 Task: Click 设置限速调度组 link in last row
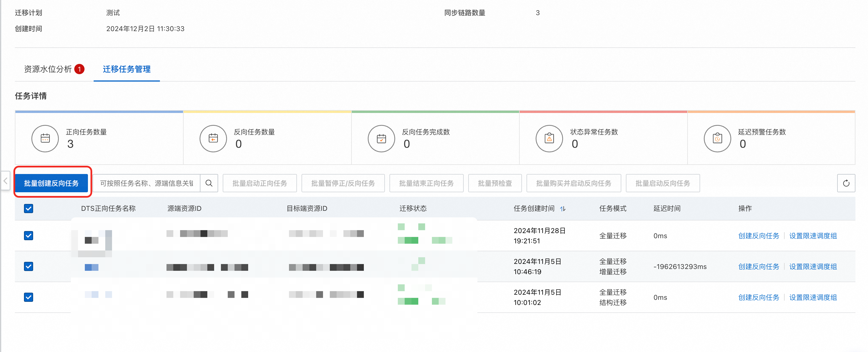(x=813, y=297)
